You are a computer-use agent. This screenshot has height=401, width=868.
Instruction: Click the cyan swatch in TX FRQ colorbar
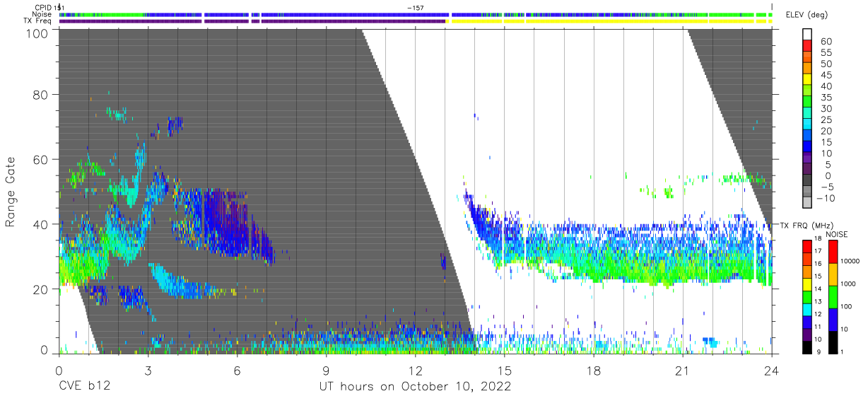click(807, 309)
